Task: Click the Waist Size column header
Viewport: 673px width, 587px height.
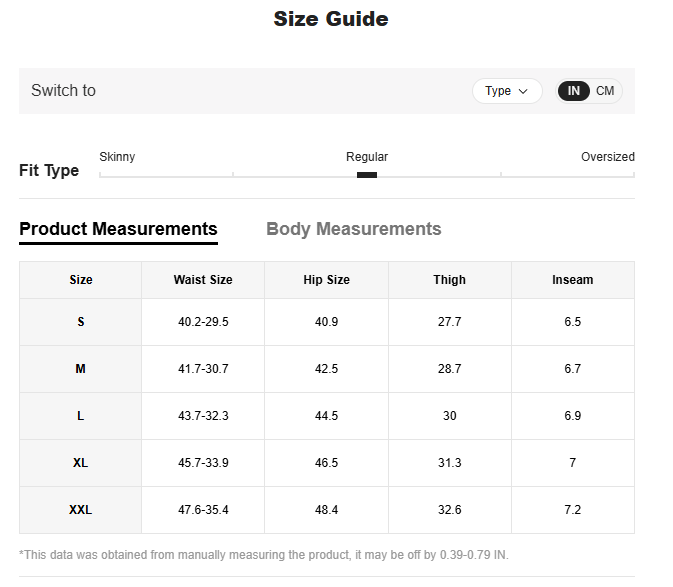Action: coord(203,280)
